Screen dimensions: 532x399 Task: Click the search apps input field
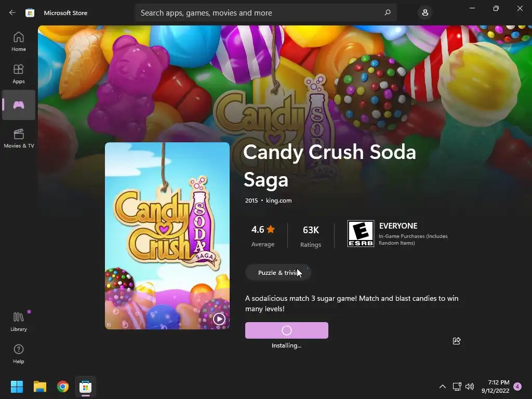coord(265,12)
